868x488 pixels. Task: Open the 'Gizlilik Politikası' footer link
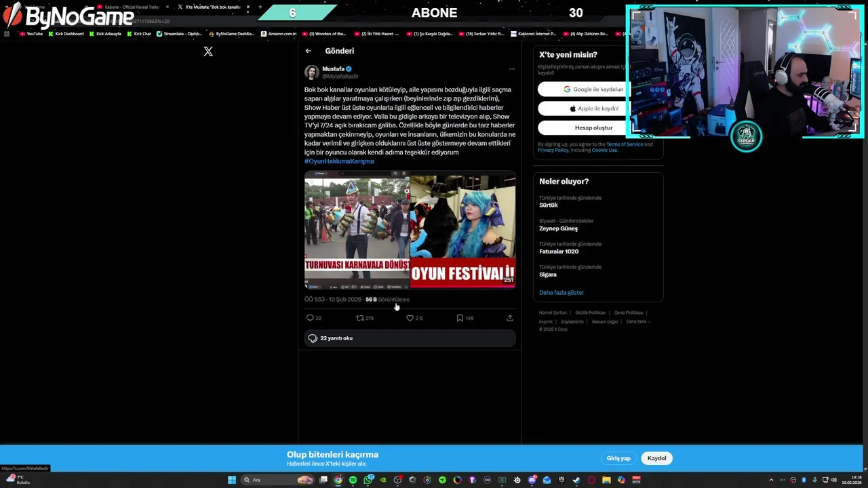(x=591, y=312)
